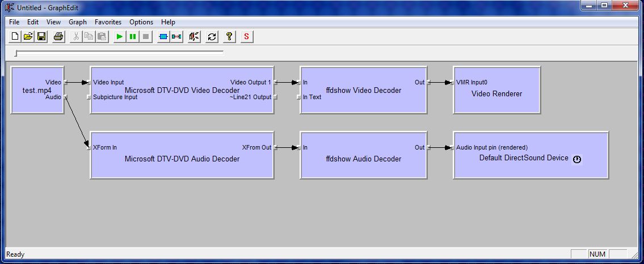Screen dimensions: 644x264
Task: Save the graph with floppy disk icon
Action: coord(41,36)
